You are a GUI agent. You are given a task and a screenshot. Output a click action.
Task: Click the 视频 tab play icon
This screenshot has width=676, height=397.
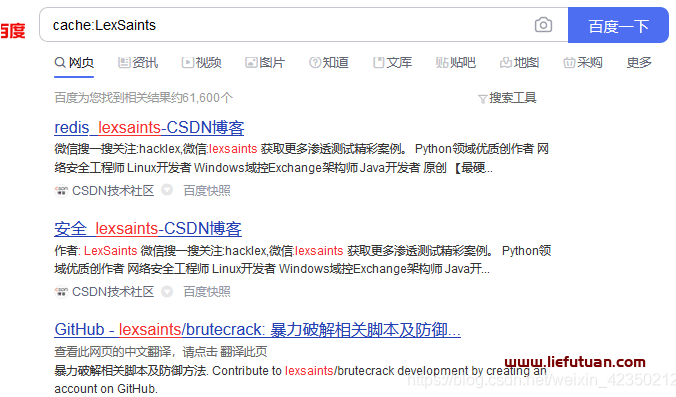click(188, 63)
